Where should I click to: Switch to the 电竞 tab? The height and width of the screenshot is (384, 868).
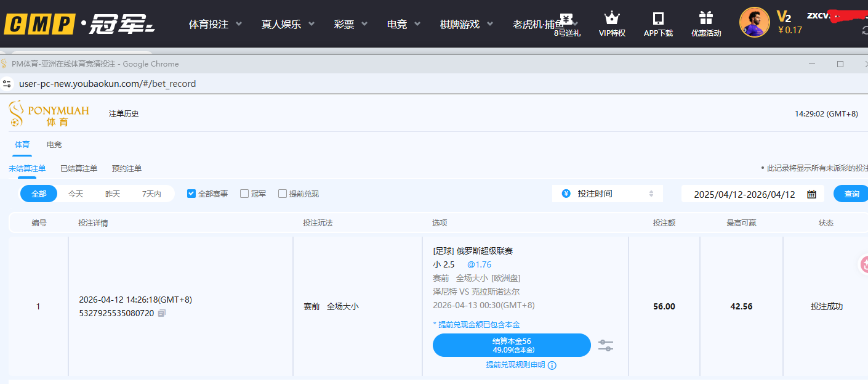(54, 144)
